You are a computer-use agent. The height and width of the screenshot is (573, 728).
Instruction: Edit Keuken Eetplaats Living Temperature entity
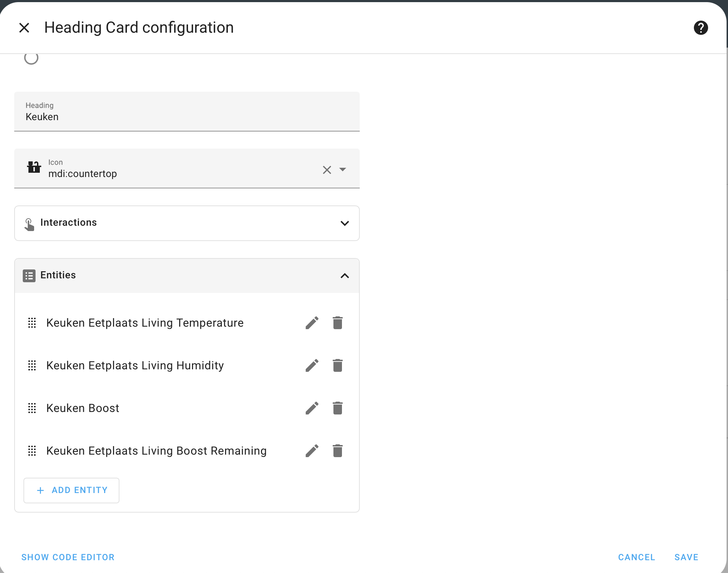312,323
